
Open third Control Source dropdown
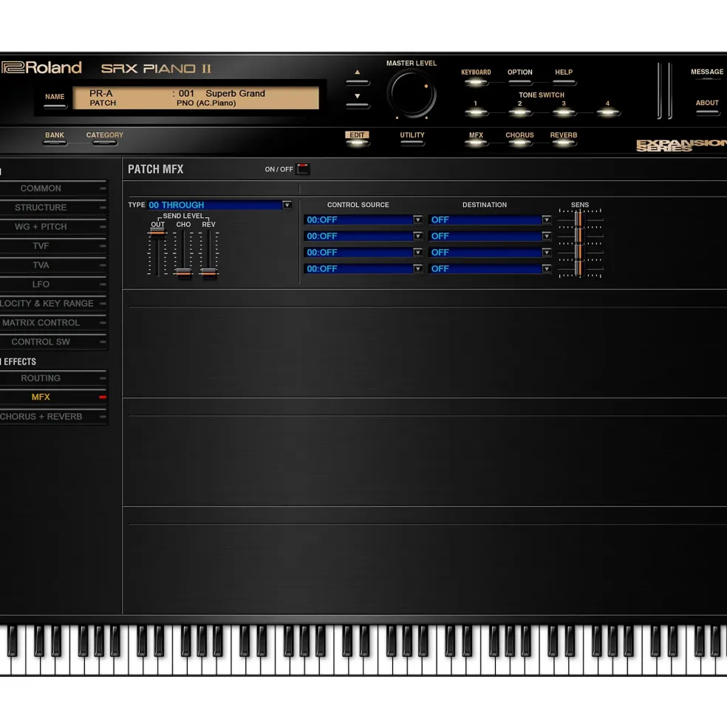[417, 252]
